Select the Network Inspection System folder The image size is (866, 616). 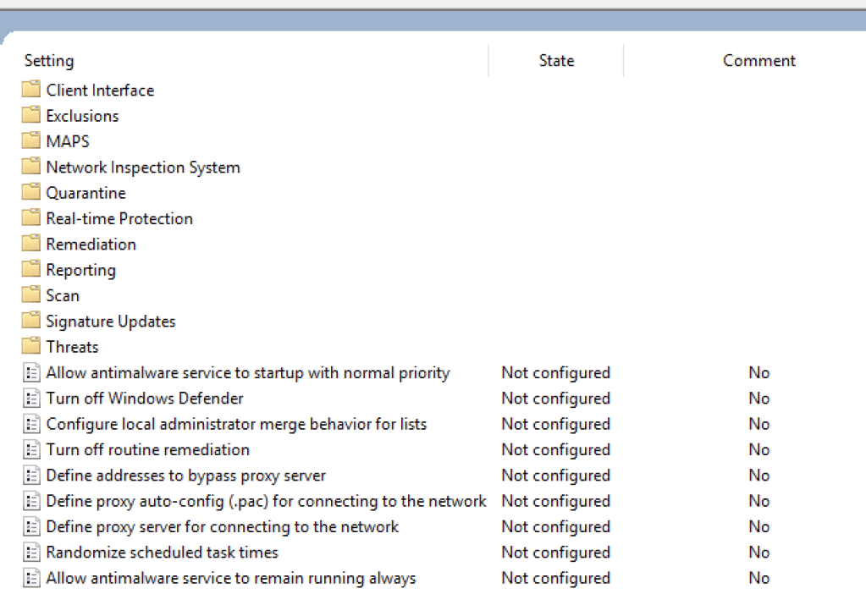[x=142, y=168]
